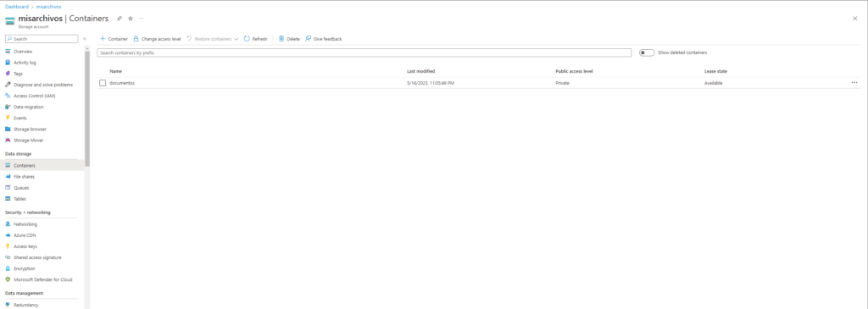Click the misarchivos breadcrumb link
This screenshot has height=309, width=868.
point(48,7)
